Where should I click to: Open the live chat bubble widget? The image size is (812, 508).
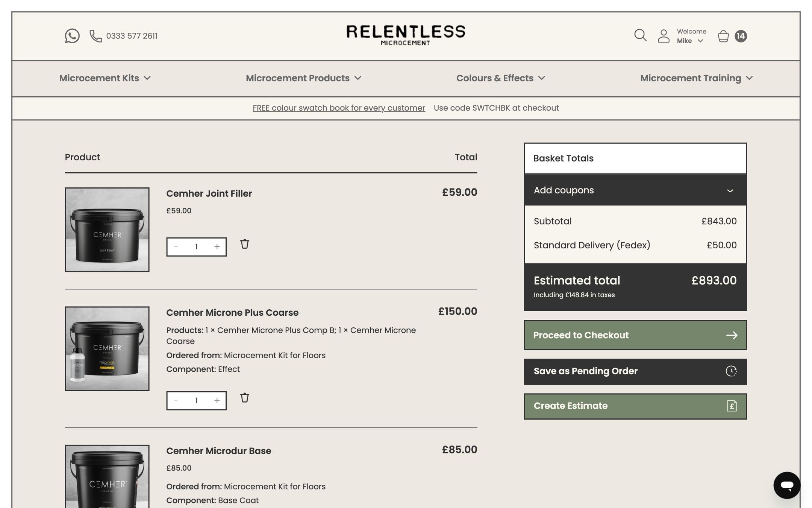(787, 485)
